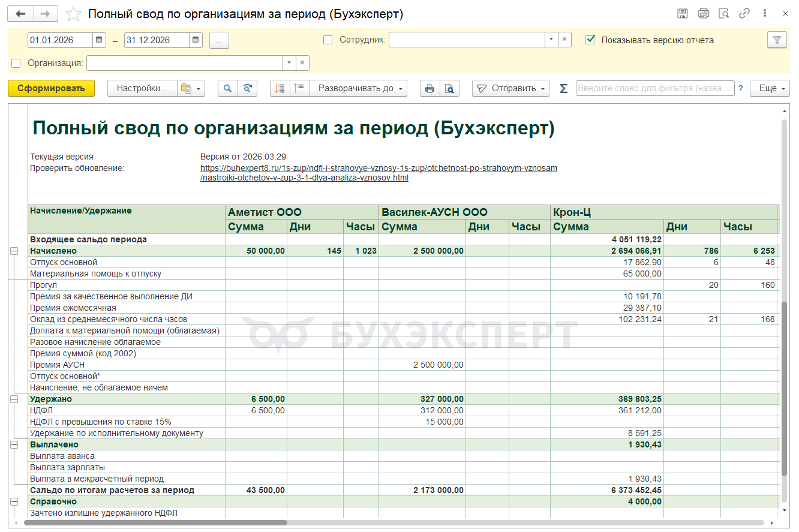
Task: Click the magnifier search icon in toolbar
Action: click(227, 89)
